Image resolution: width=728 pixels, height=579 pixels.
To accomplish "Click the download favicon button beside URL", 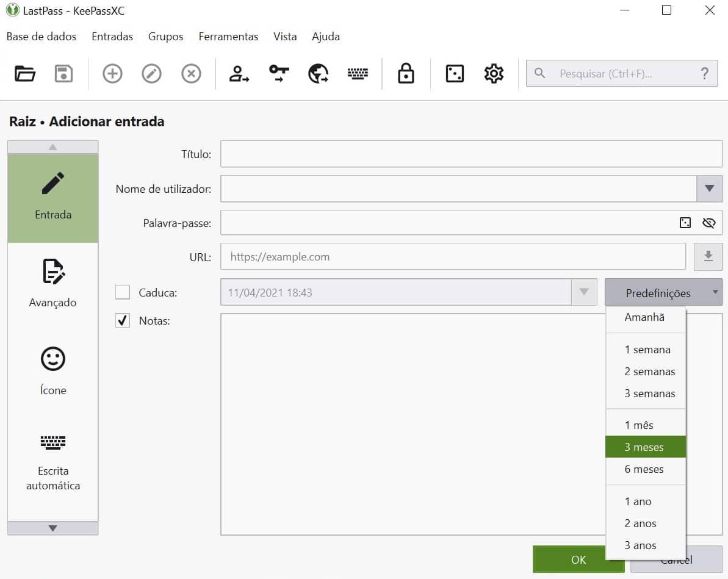I will pyautogui.click(x=708, y=257).
